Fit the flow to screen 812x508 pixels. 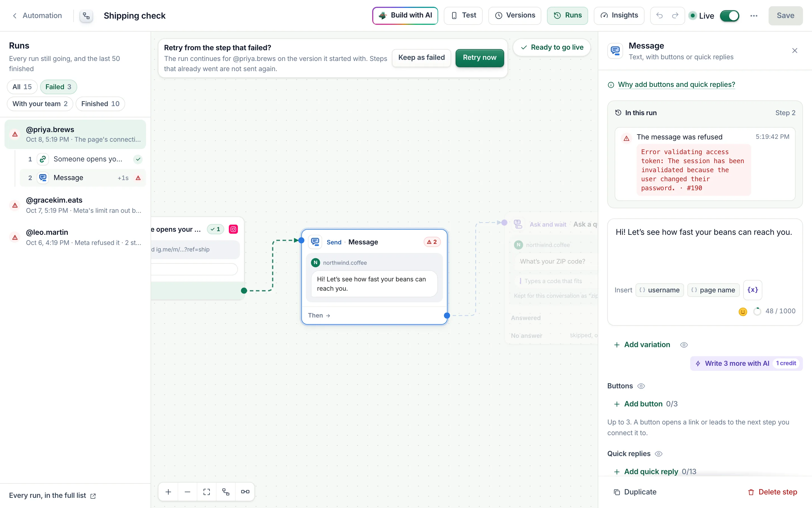[207, 492]
